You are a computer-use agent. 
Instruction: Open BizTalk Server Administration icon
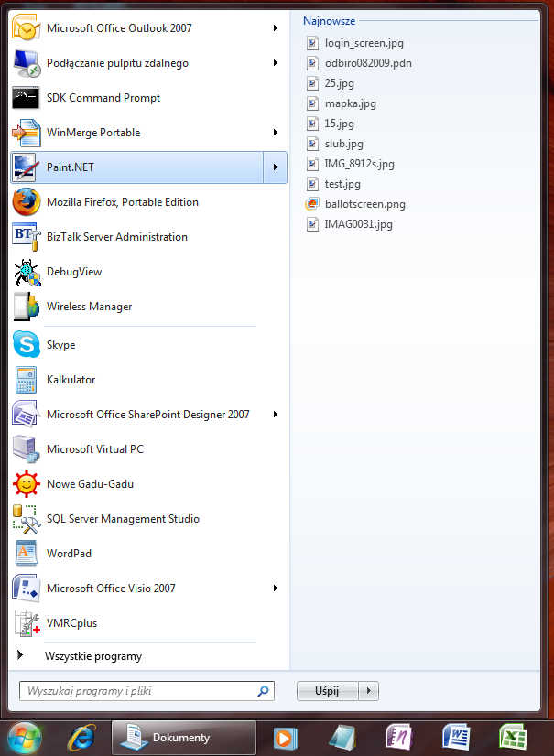click(x=26, y=237)
